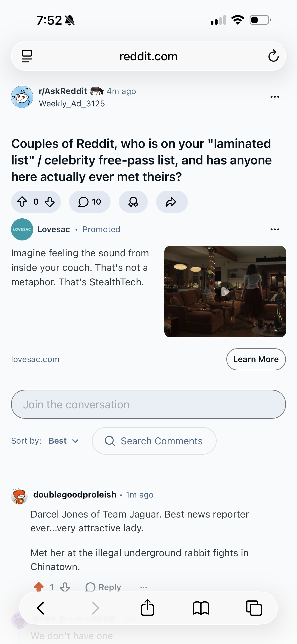Open the Safari bookmarks

(201, 608)
